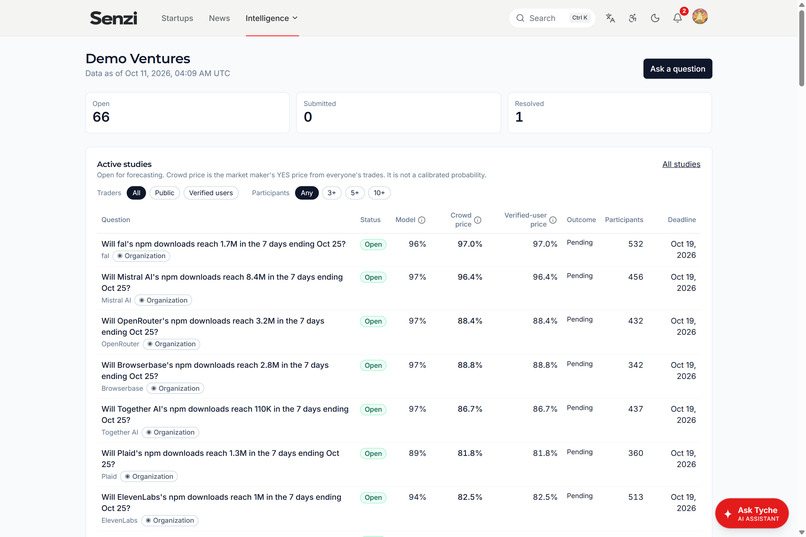This screenshot has width=806, height=537.
Task: Click the Open status badge for Plaid
Action: 373,454
